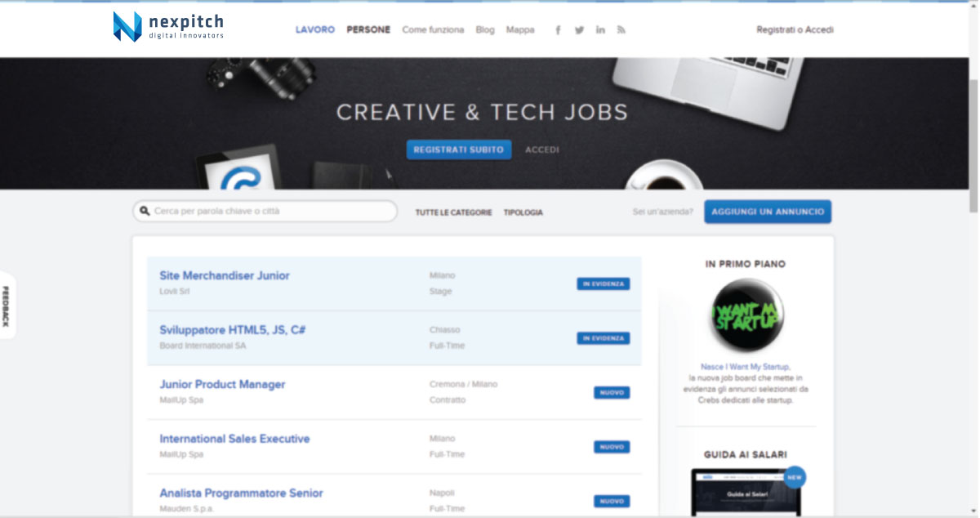
Task: Open the PERSONE menu item
Action: 368,29
